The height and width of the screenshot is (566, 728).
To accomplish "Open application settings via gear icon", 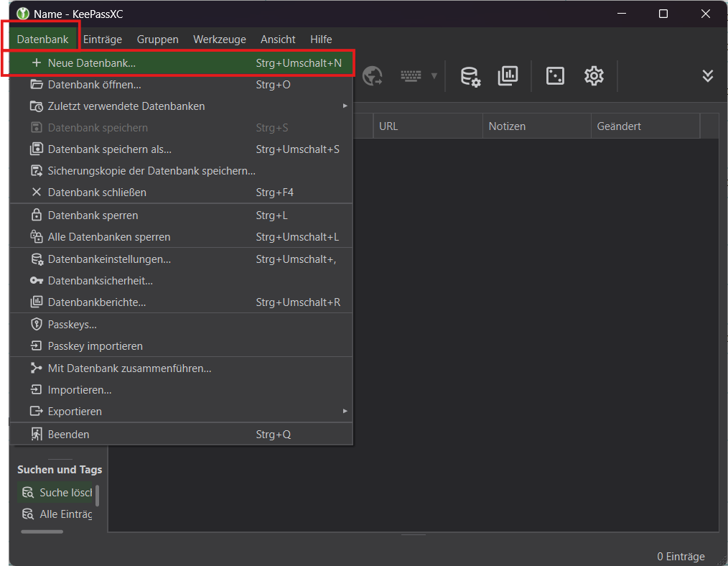I will click(x=594, y=75).
